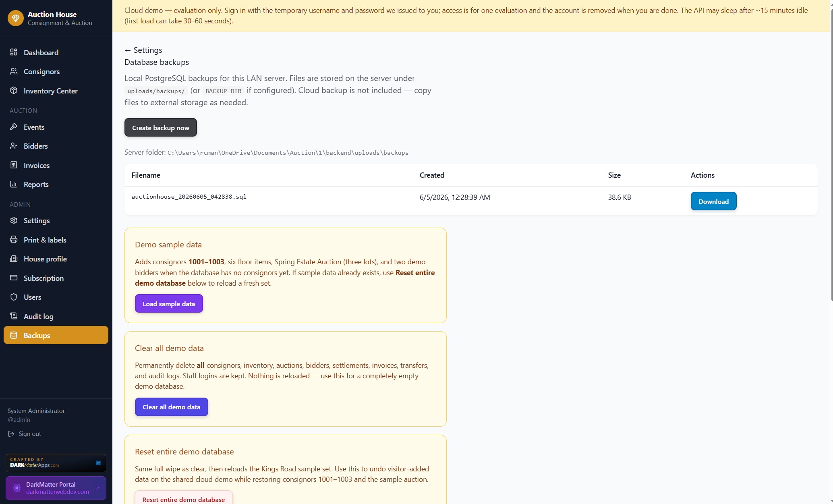The image size is (833, 504).
Task: Go to House profile
Action: pos(56,259)
